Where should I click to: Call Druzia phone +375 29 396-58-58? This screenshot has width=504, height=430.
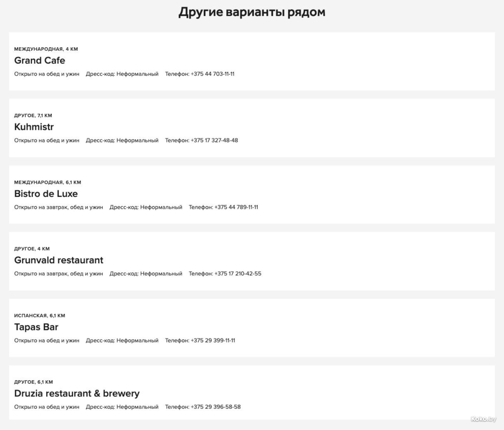coord(216,407)
